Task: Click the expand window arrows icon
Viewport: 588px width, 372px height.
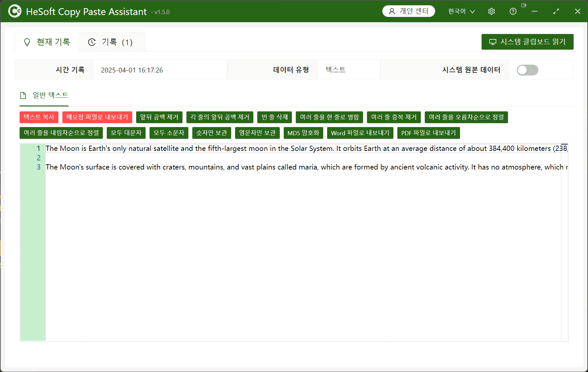Action: (x=556, y=11)
